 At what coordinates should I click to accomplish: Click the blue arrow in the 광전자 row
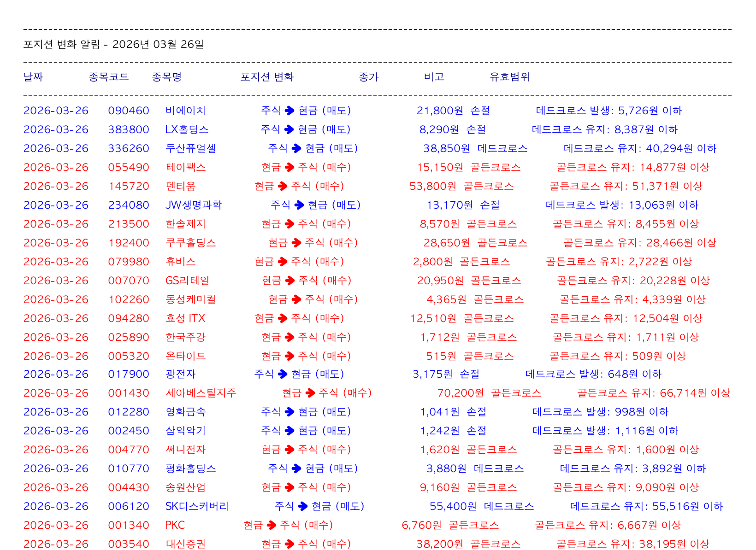(283, 374)
